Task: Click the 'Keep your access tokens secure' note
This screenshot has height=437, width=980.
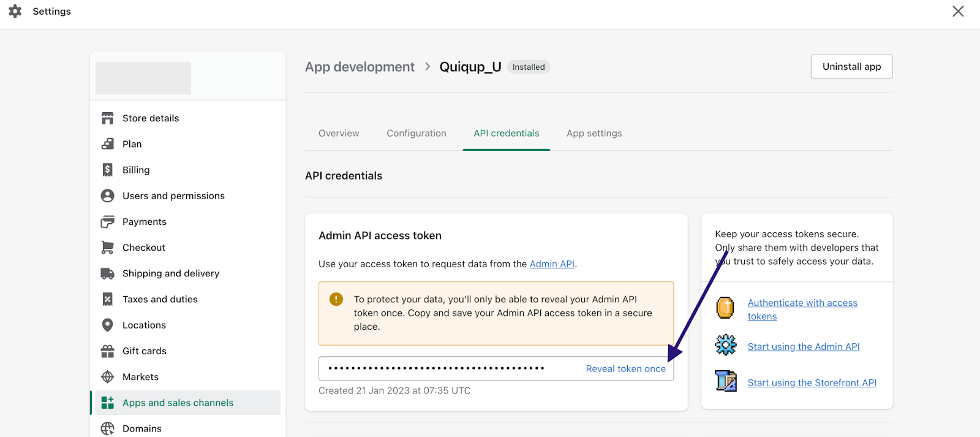Action: click(797, 248)
